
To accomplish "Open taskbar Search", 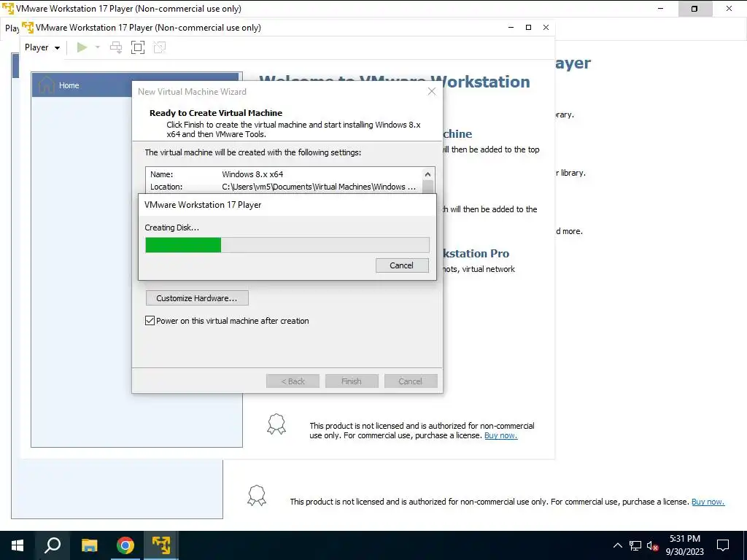I will pos(53,545).
